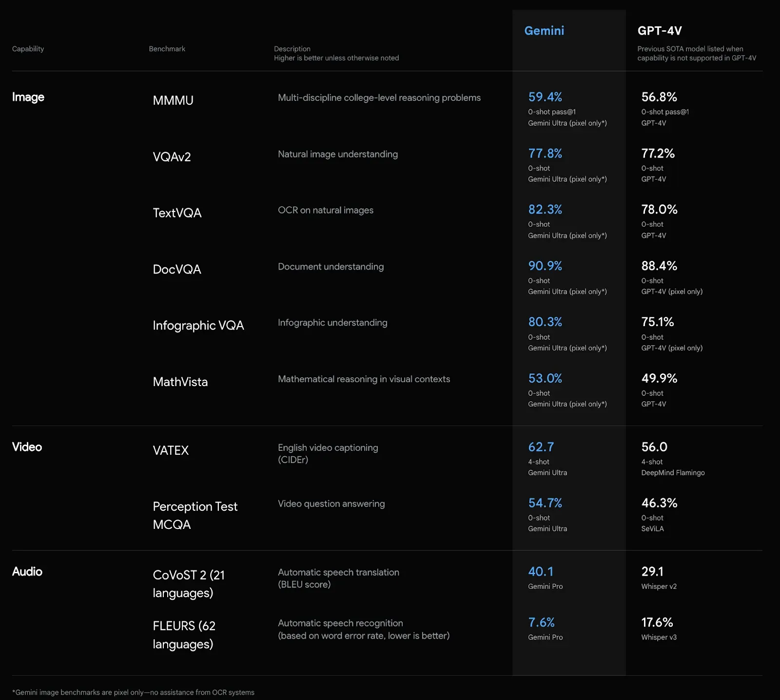The image size is (780, 700).
Task: Click the 'Infographic understanding' description
Action: point(332,323)
